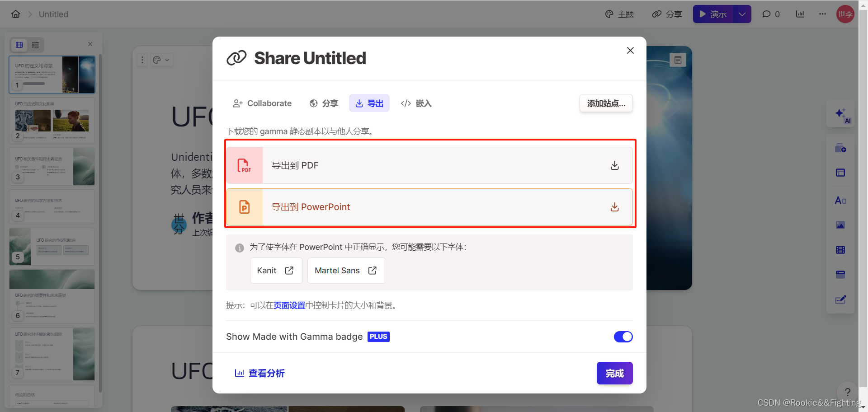The image size is (868, 412).
Task: Click the user avatar 世李
Action: coord(845,14)
